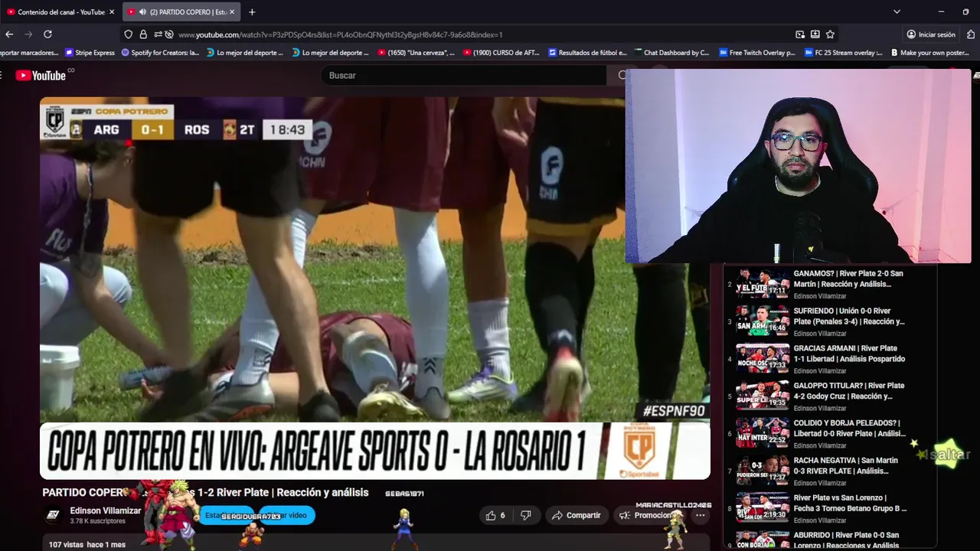The image size is (980, 551).
Task: Expand the browser tab list dropdown
Action: tap(897, 12)
